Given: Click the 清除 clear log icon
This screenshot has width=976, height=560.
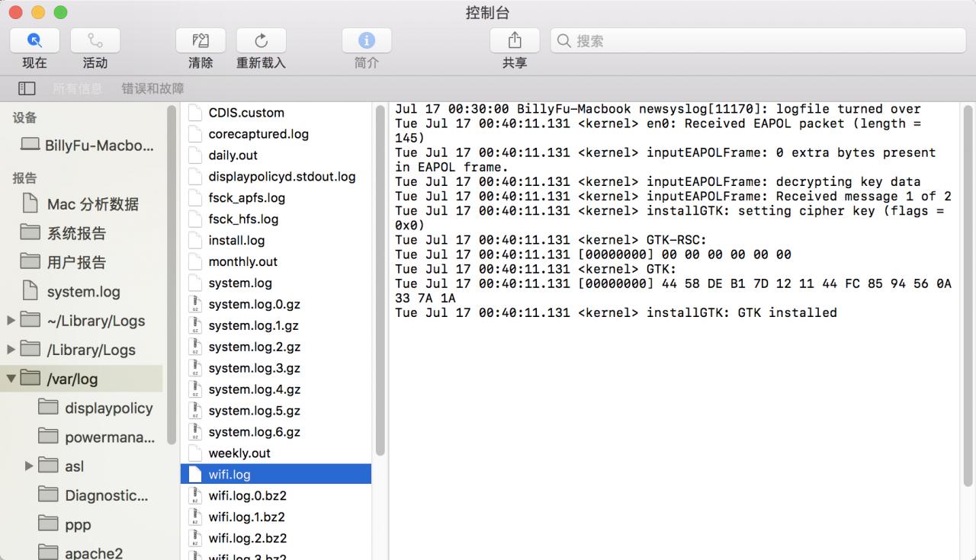Looking at the screenshot, I should (200, 40).
